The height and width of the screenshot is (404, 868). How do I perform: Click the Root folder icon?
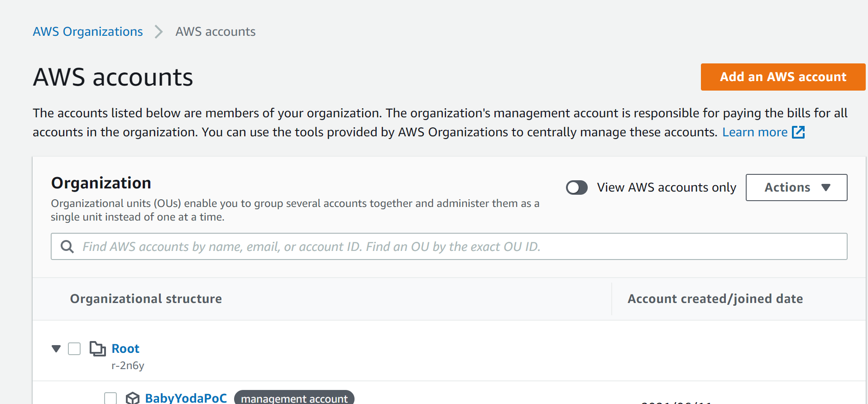coord(97,349)
